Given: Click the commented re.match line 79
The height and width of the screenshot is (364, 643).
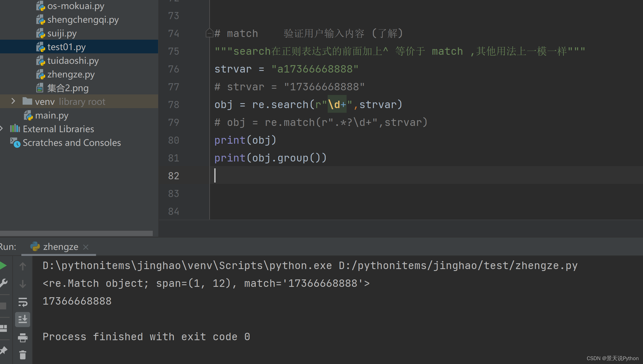Looking at the screenshot, I should [x=321, y=122].
